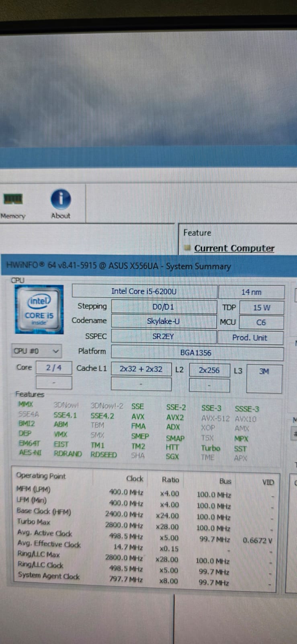This screenshot has height=644, width=297.
Task: Click the 2x256 L2 cache value
Action: (209, 370)
